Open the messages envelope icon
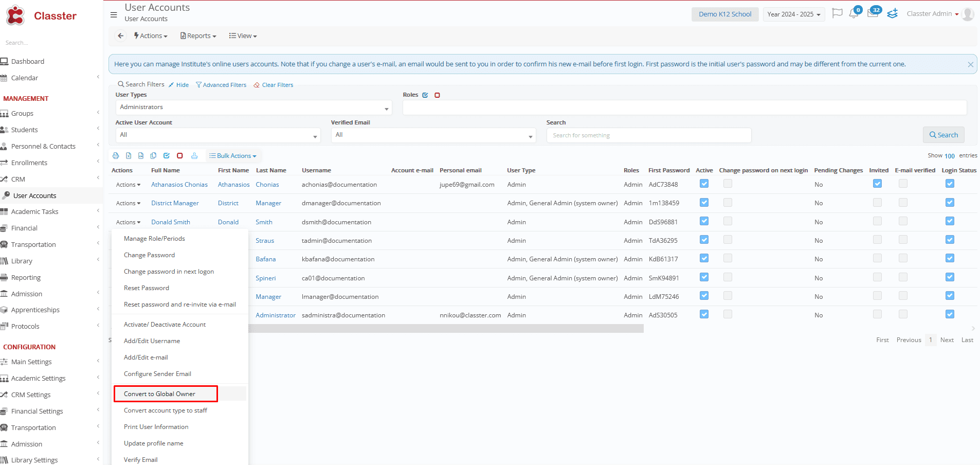980x465 pixels. click(873, 13)
